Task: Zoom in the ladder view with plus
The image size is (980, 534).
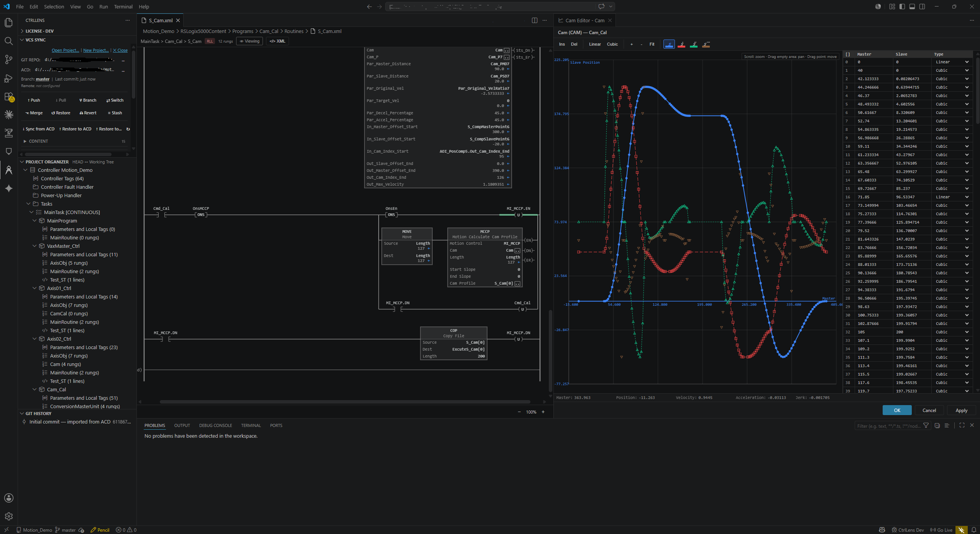Action: coord(543,412)
